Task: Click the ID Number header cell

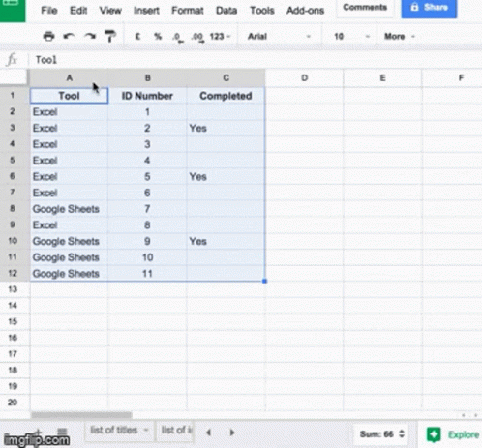Action: pos(147,96)
